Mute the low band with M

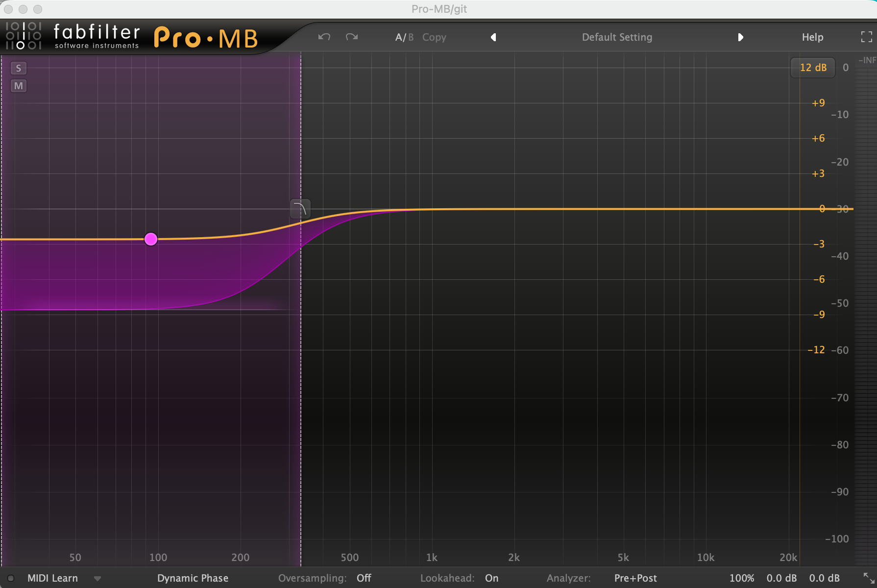click(19, 86)
